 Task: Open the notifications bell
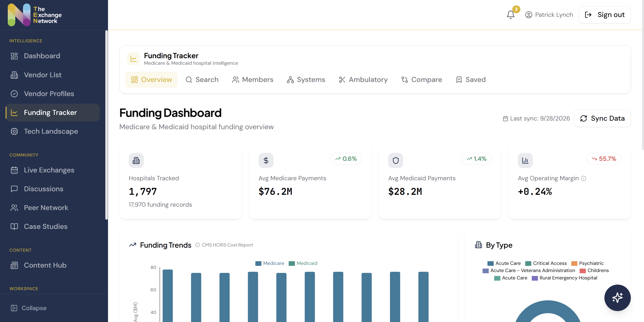click(511, 15)
